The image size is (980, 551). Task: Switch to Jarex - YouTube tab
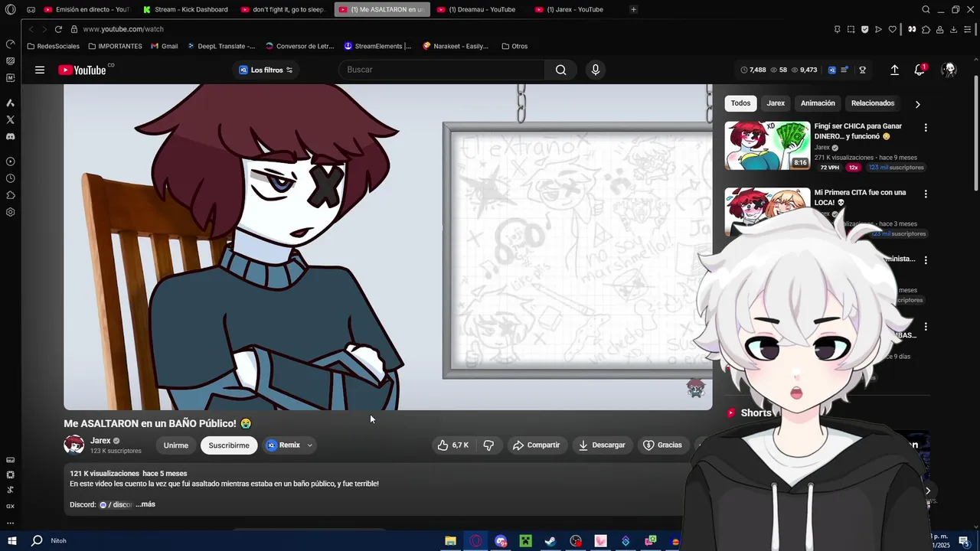(577, 9)
